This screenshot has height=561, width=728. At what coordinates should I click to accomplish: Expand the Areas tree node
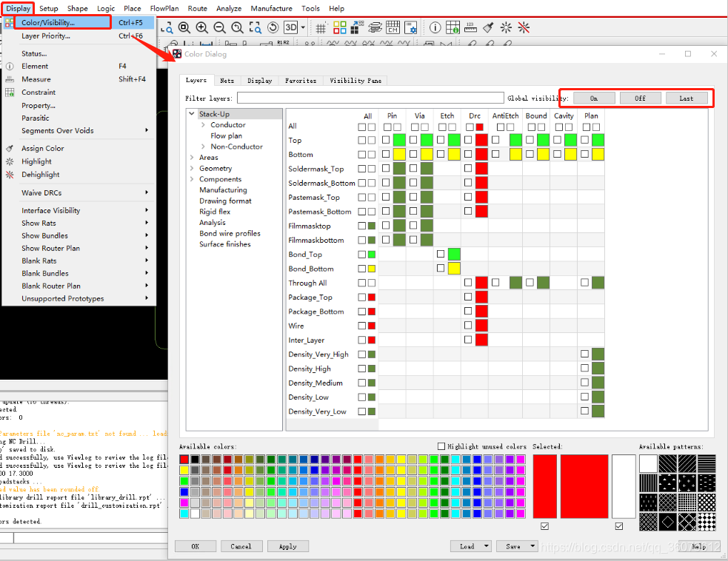point(192,158)
